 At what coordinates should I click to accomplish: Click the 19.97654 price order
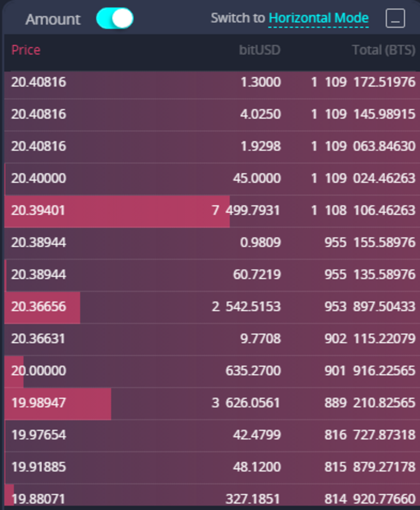38,435
